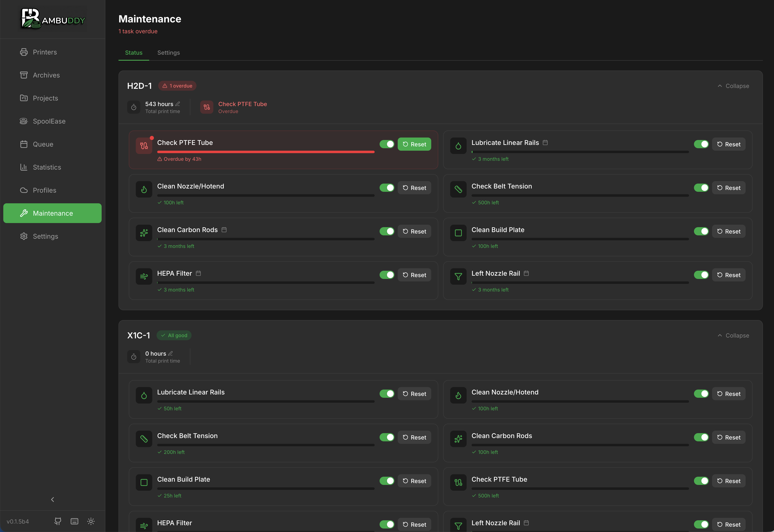This screenshot has height=532, width=774.
Task: Toggle H2D-1 Clean Build Plate switch
Action: click(701, 231)
